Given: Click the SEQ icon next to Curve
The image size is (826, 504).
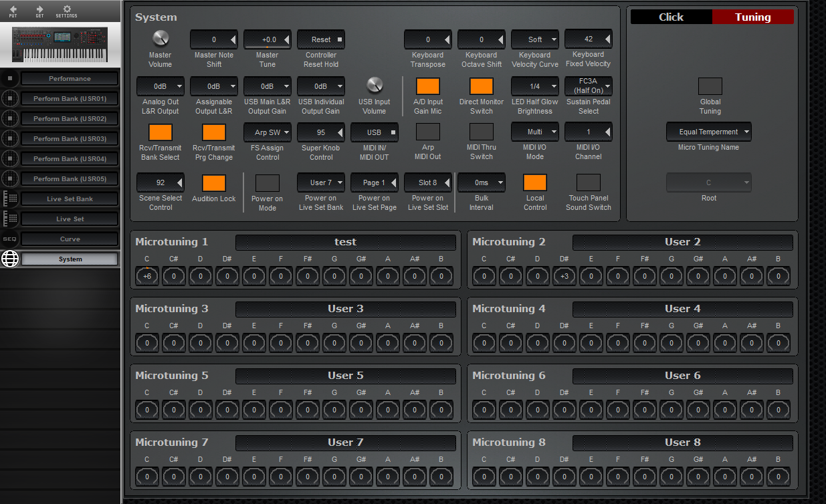Looking at the screenshot, I should (x=9, y=239).
